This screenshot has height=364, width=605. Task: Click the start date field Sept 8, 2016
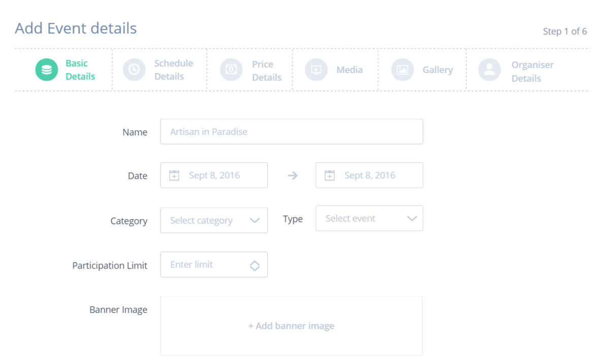click(x=214, y=175)
